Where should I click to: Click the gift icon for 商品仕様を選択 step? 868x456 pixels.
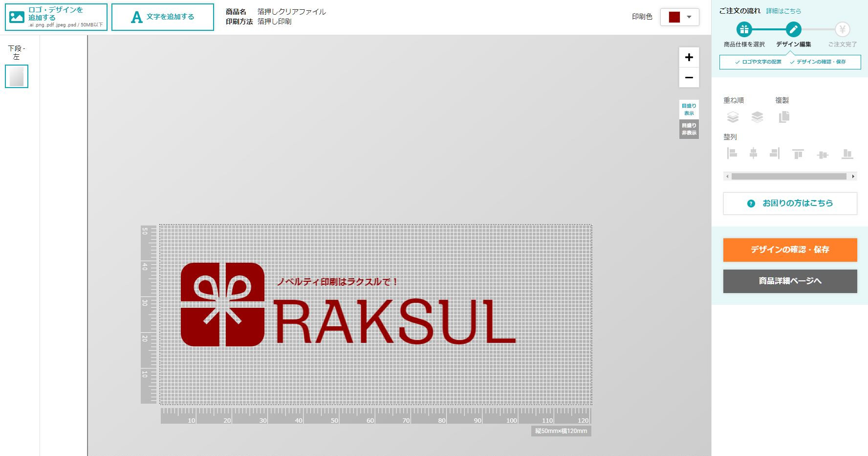(x=744, y=29)
